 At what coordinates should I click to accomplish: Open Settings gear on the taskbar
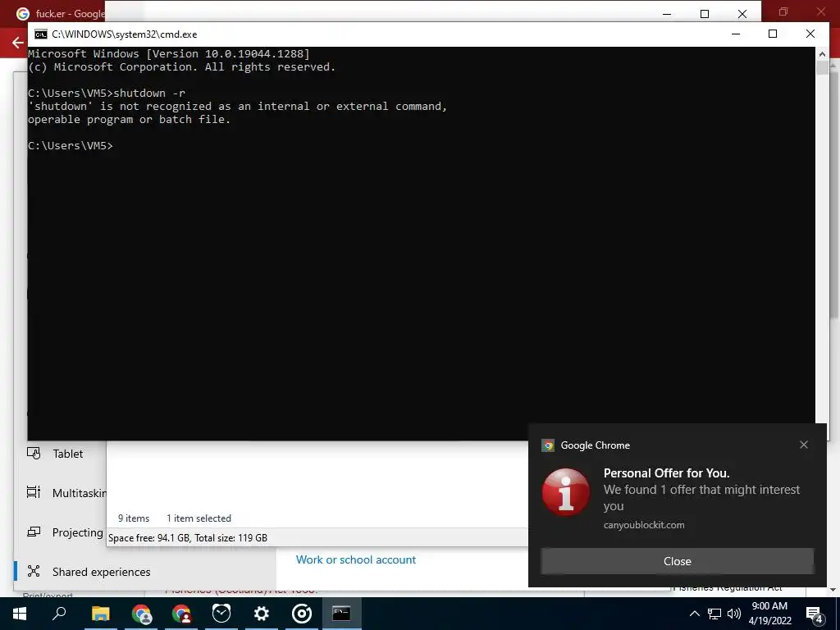point(262,614)
